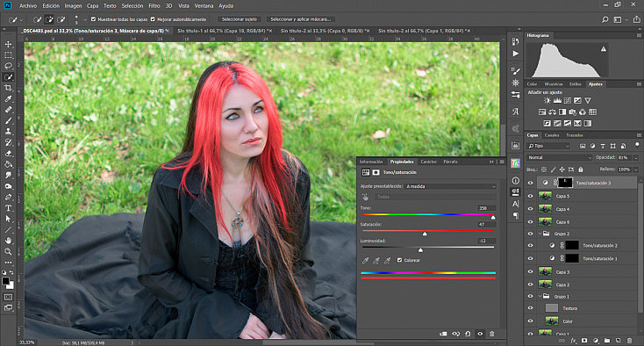Select the Lasso tool
This screenshot has width=644, height=346.
(8, 66)
